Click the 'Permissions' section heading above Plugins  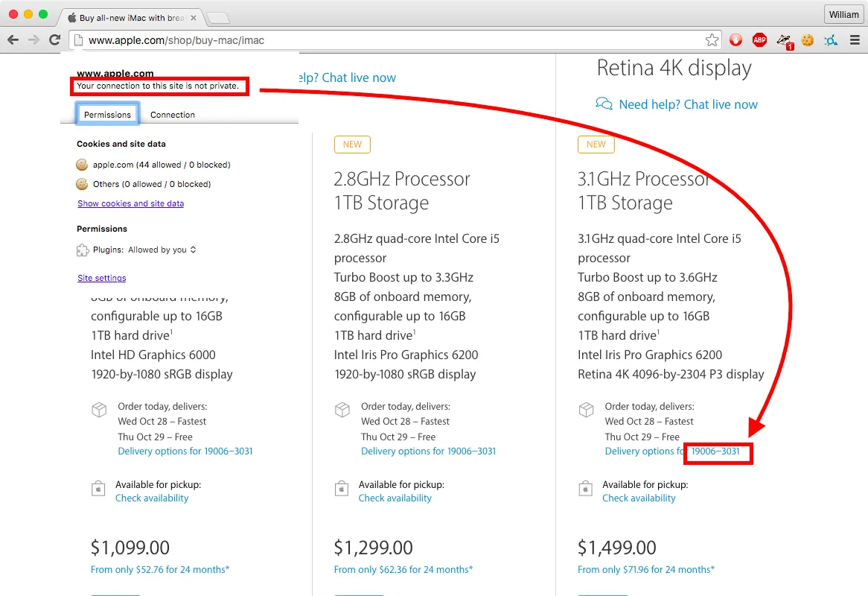click(102, 229)
